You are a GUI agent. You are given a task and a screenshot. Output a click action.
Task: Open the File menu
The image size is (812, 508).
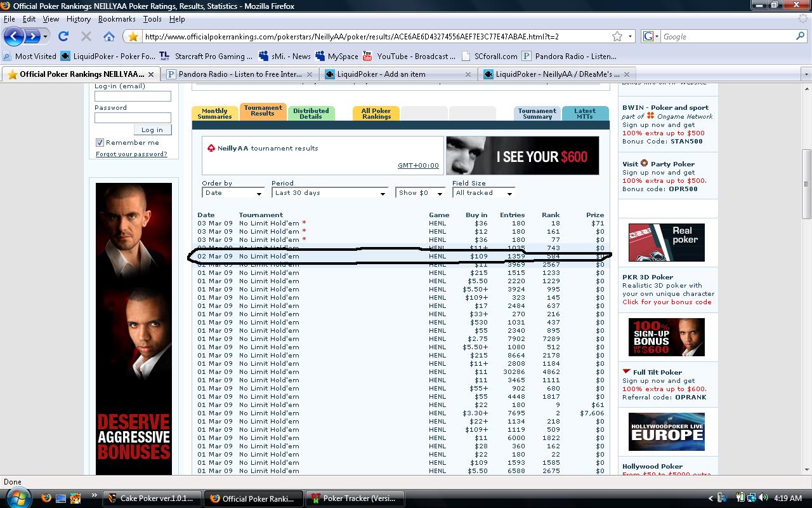(9, 19)
